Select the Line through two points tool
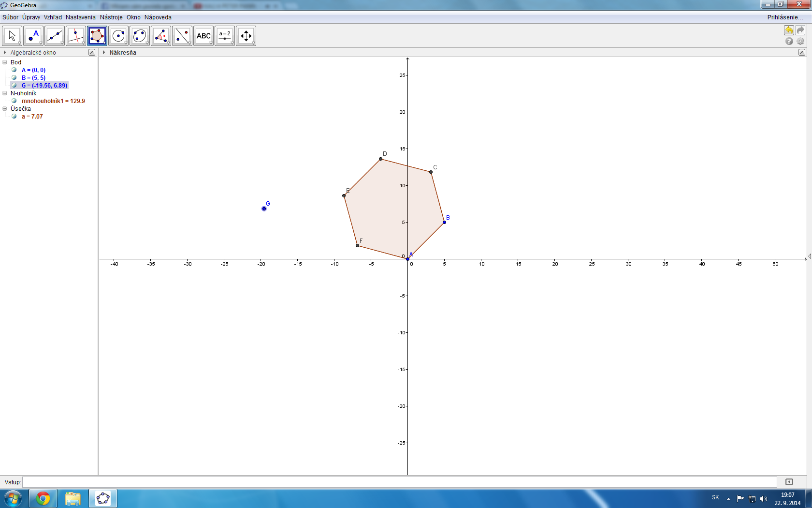 [x=55, y=36]
